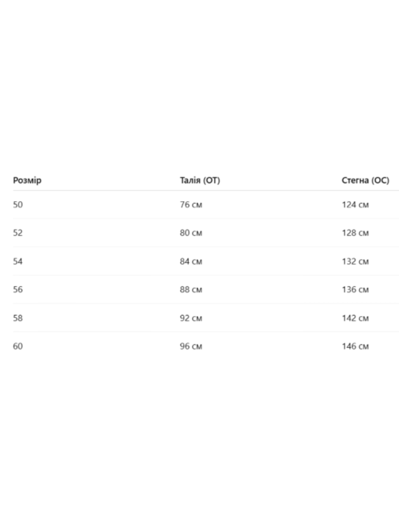Select size 60 in the table

pyautogui.click(x=18, y=346)
